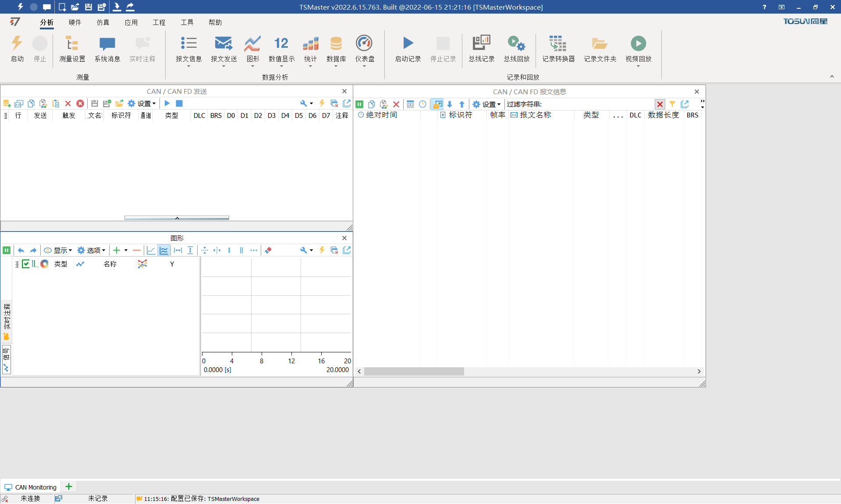Open 总线回放 bus replay
Image resolution: width=841 pixels, height=504 pixels.
pos(517,49)
